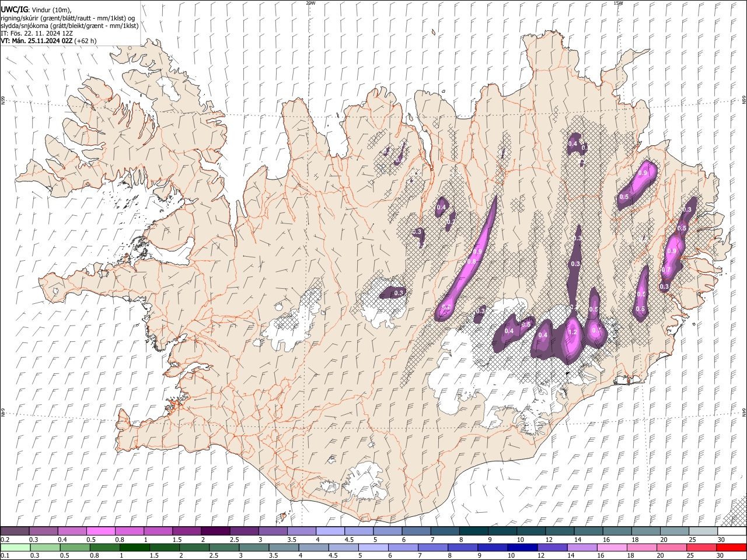Image resolution: width=747 pixels, height=560 pixels.
Task: Pick lower legend swatch between 10 and 12
Action: coord(521,547)
